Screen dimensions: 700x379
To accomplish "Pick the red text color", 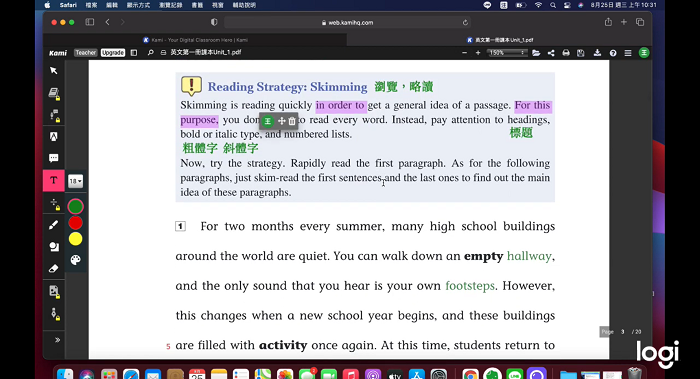I will 75,223.
